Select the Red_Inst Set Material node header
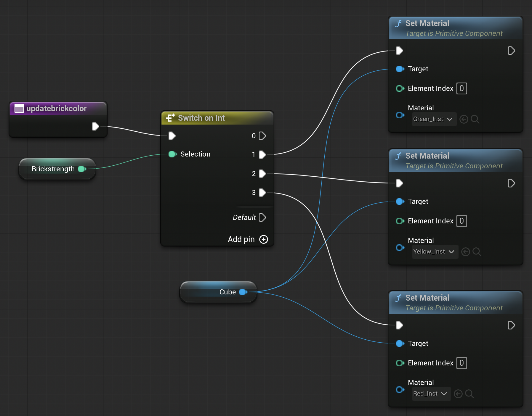The width and height of the screenshot is (532, 416). (456, 303)
